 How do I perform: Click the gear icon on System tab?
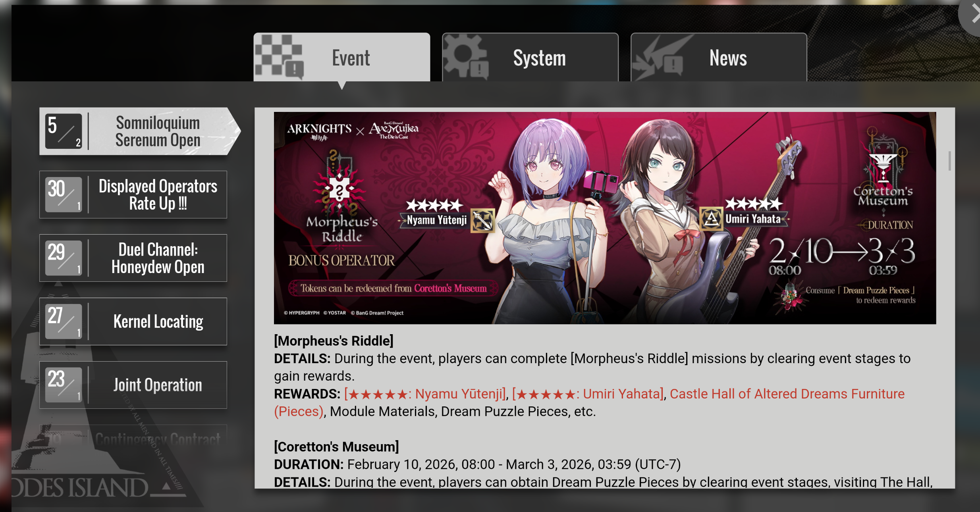click(x=465, y=57)
